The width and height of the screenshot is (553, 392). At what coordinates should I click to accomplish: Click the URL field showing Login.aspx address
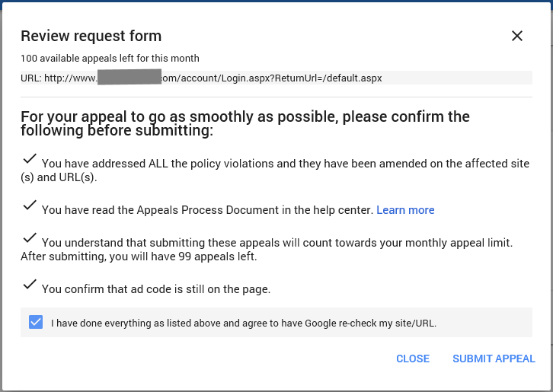click(x=276, y=78)
